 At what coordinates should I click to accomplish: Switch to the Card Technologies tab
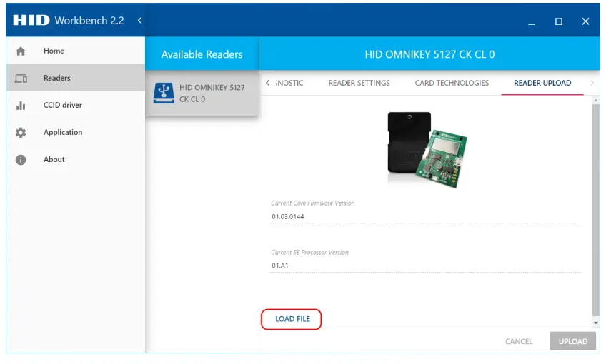(452, 83)
